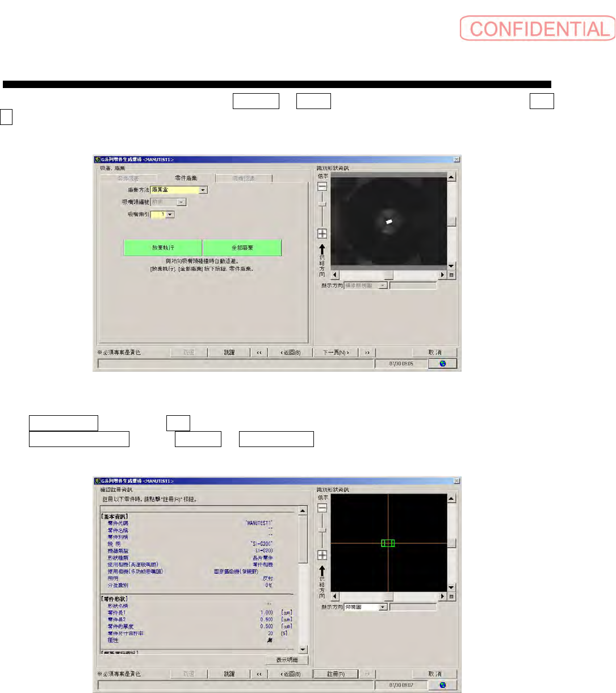
Task: Close the discard window via title bar X
Action: pyautogui.click(x=457, y=160)
